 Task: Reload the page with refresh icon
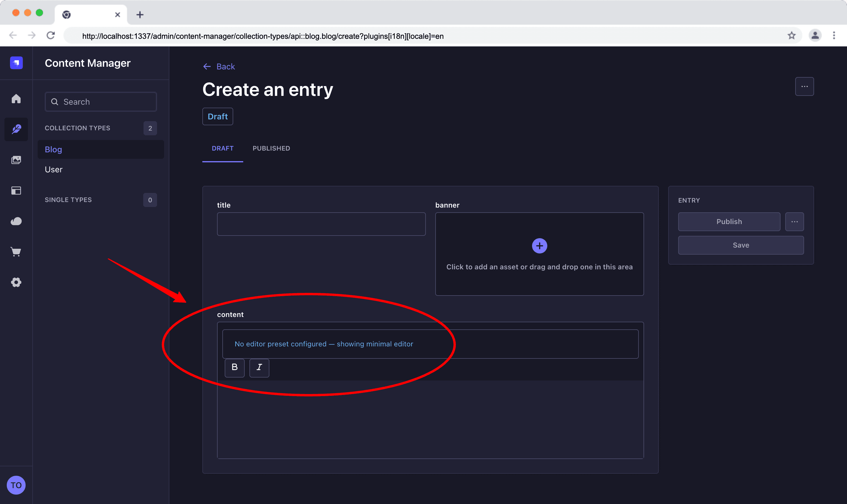[x=51, y=35]
